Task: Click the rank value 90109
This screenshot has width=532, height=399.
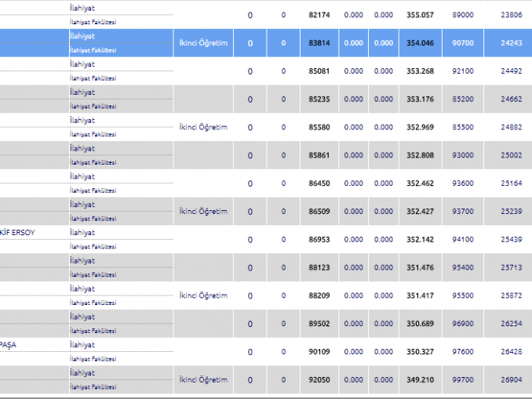Action: click(320, 352)
